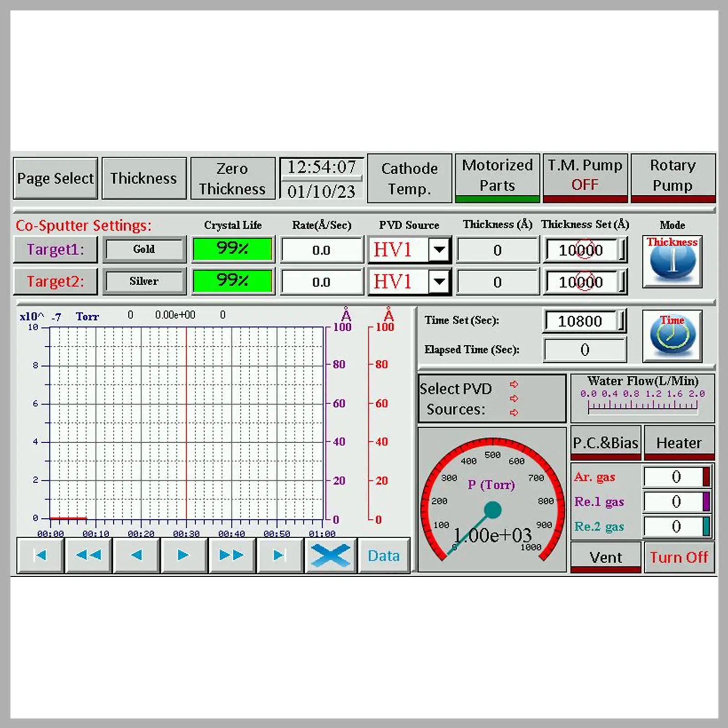Click Target1 Crystal Life 99% indicator
Viewport: 728px width, 728px height.
[233, 249]
